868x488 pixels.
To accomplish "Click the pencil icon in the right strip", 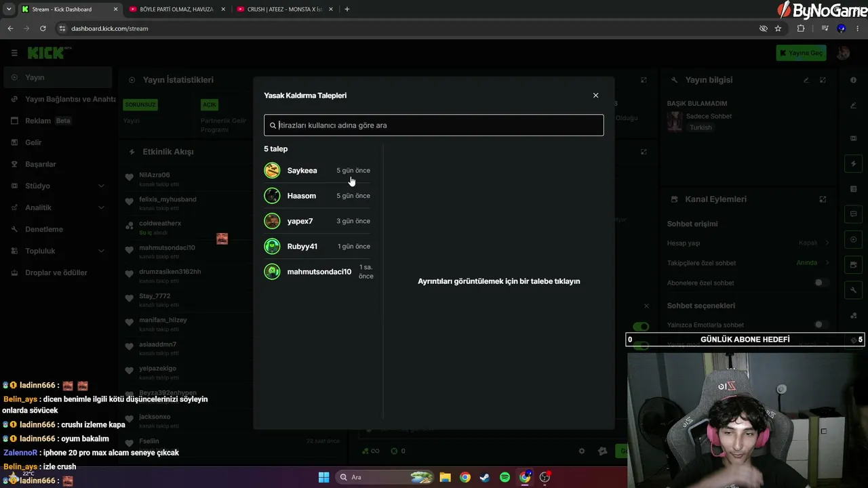I will [x=853, y=105].
